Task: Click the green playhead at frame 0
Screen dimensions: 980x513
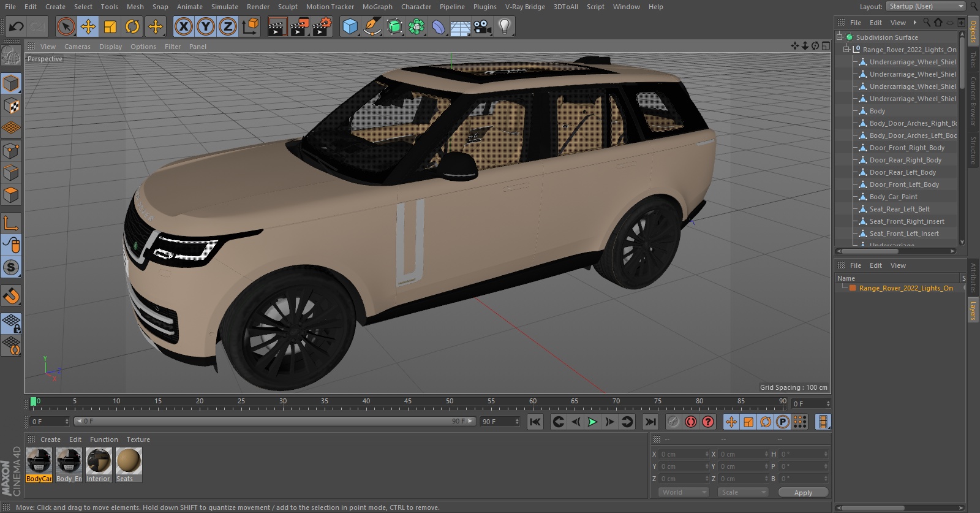Action: point(33,402)
